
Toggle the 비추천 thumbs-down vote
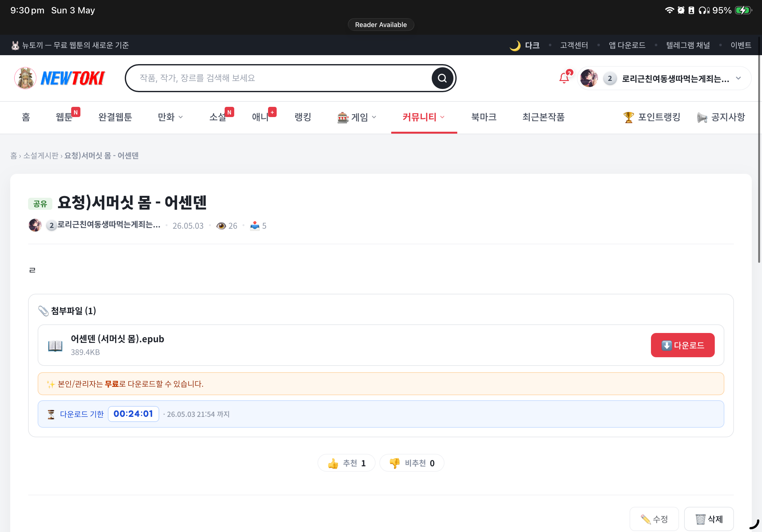point(412,463)
